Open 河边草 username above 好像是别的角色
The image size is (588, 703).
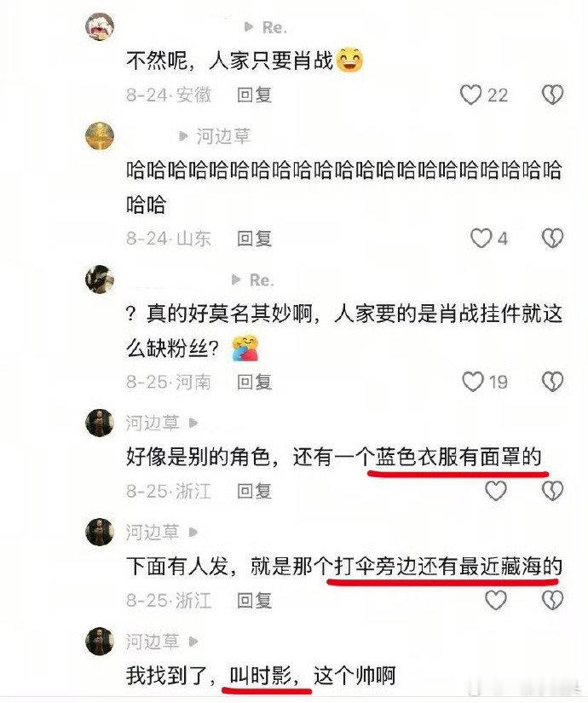(x=153, y=423)
